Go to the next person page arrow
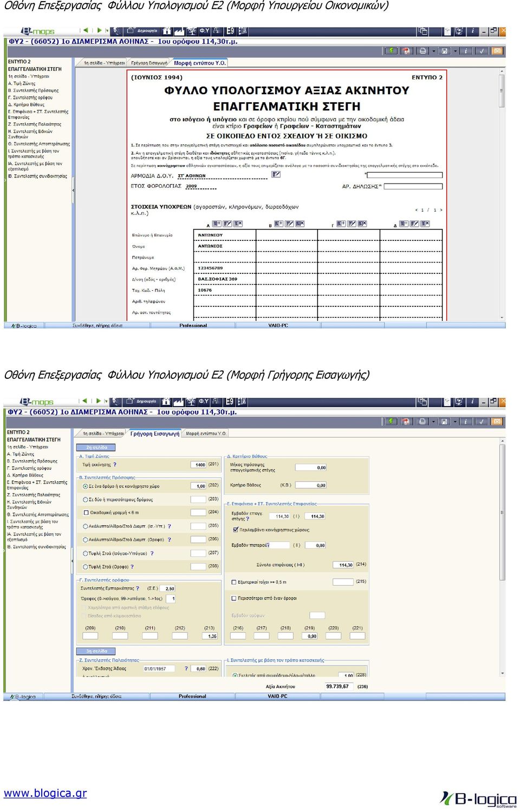Viewport: 520px width, 812px height. point(441,210)
